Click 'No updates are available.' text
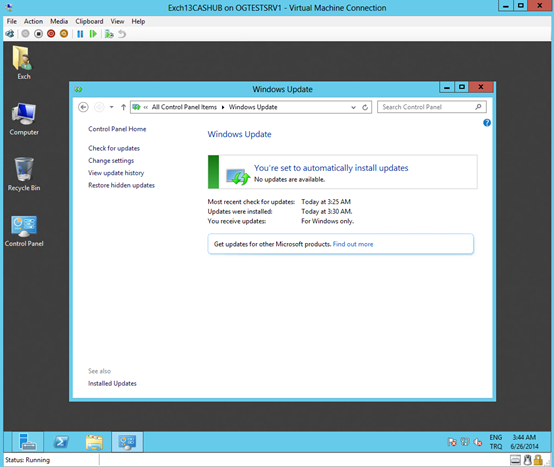This screenshot has width=554, height=467. tap(289, 179)
